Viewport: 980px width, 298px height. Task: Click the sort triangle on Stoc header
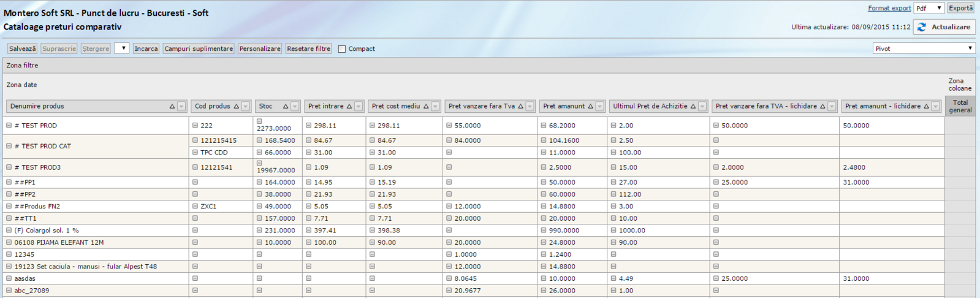pyautogui.click(x=286, y=107)
